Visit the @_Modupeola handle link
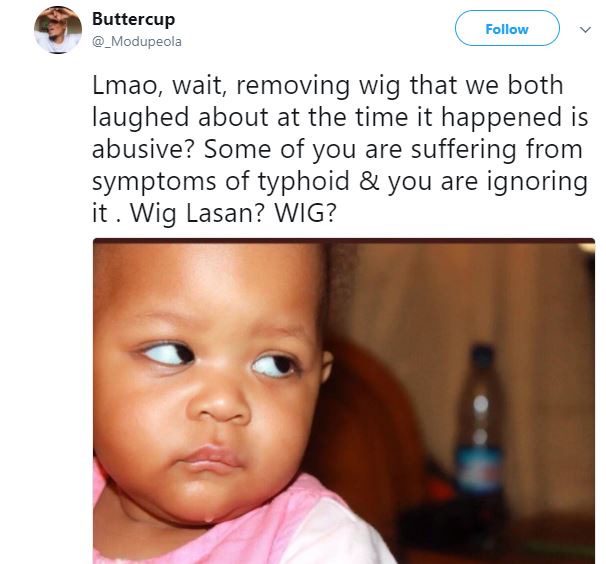The image size is (606, 564). (136, 42)
